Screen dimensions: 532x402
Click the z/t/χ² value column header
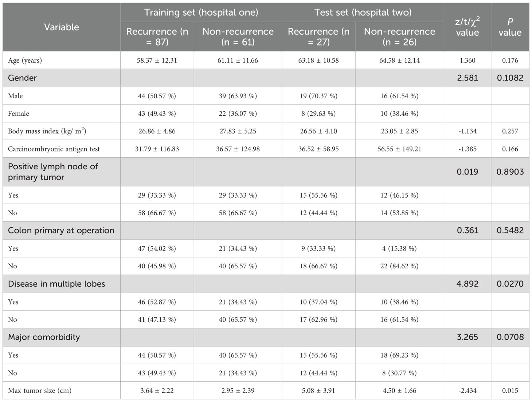[467, 27]
